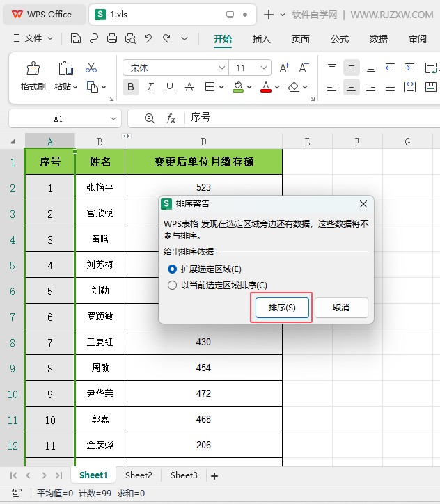The height and width of the screenshot is (504, 440).
Task: Click the Eraser clear icon
Action: [x=293, y=87]
